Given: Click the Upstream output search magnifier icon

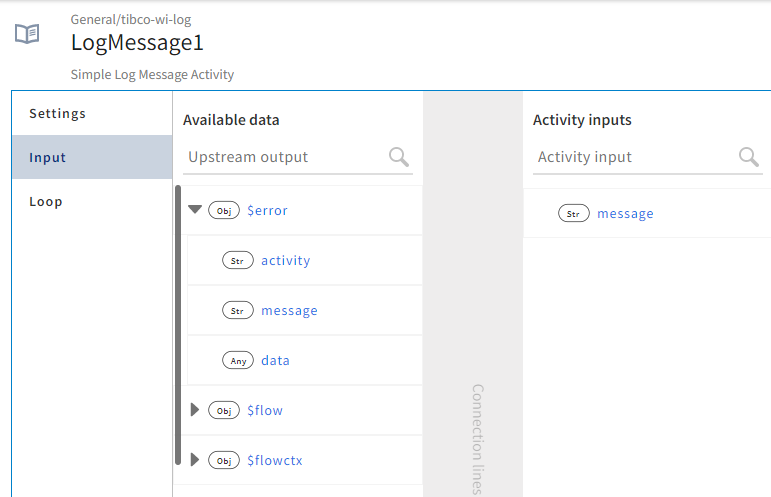Looking at the screenshot, I should coord(399,156).
